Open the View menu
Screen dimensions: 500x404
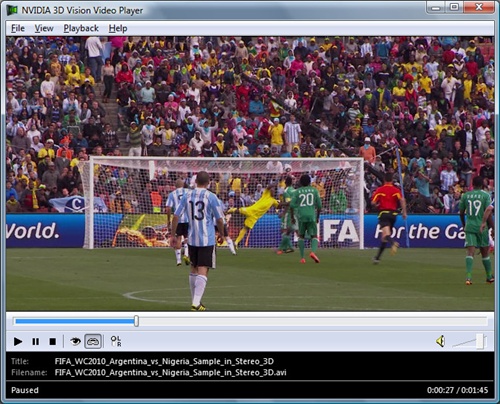pyautogui.click(x=44, y=28)
